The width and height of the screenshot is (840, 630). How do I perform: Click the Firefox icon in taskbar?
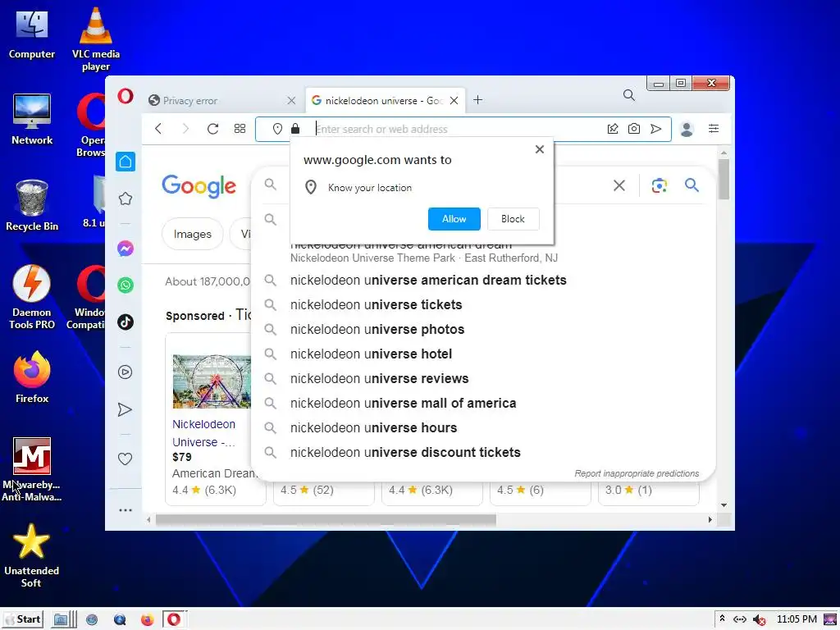click(x=147, y=620)
